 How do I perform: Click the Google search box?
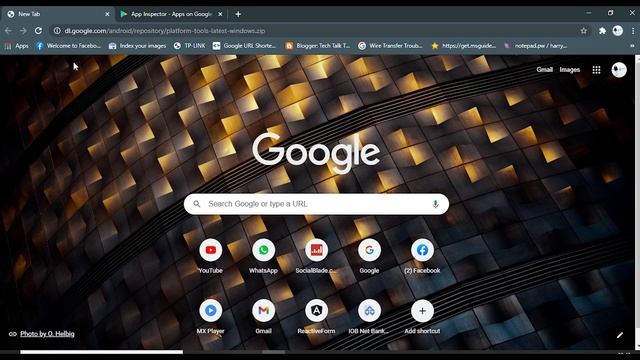click(x=316, y=204)
